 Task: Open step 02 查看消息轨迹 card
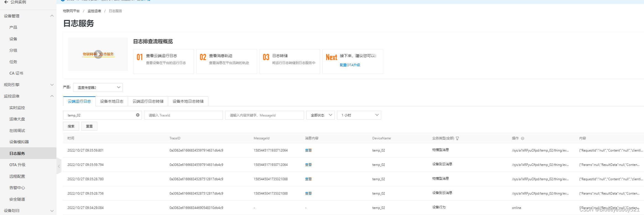click(227, 62)
